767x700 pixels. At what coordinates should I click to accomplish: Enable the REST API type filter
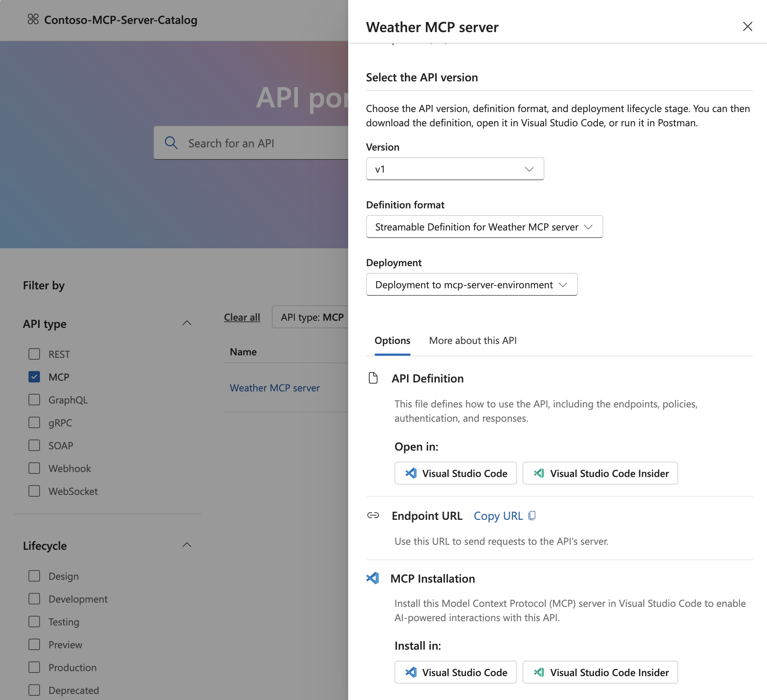pyautogui.click(x=34, y=354)
